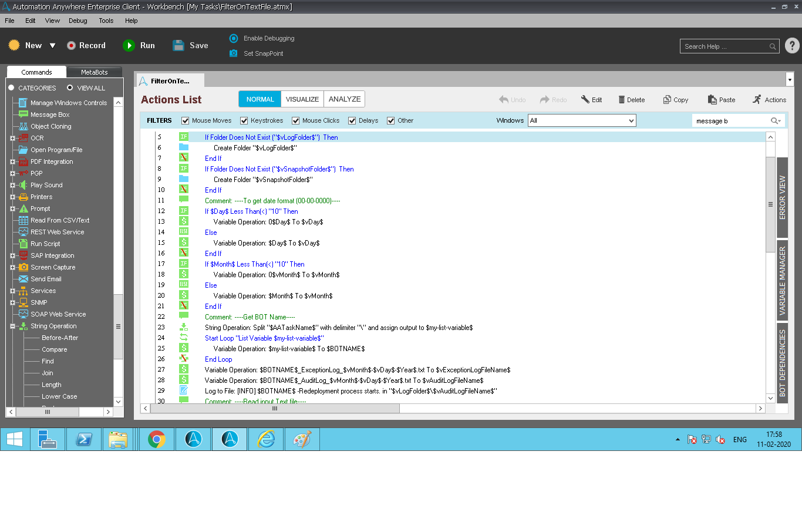This screenshot has width=802, height=532.
Task: Uncheck the Mouse Moves filter
Action: click(186, 120)
